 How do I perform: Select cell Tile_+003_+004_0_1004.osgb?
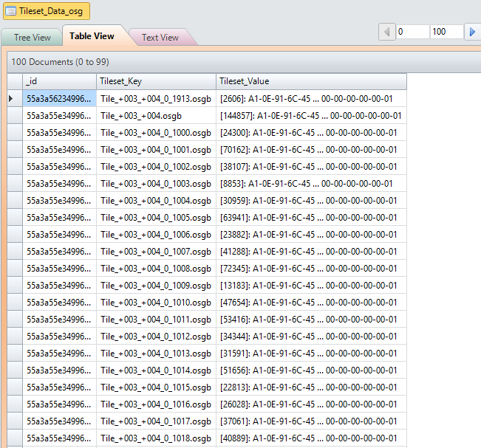pos(157,201)
